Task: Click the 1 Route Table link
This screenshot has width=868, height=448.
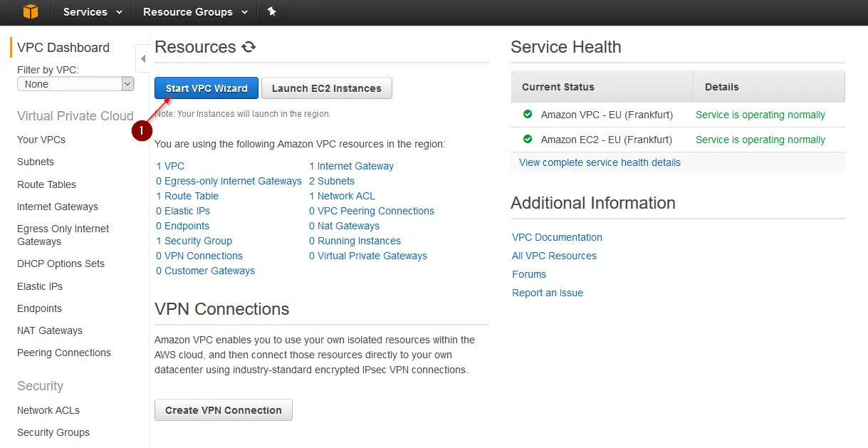Action: (x=187, y=196)
